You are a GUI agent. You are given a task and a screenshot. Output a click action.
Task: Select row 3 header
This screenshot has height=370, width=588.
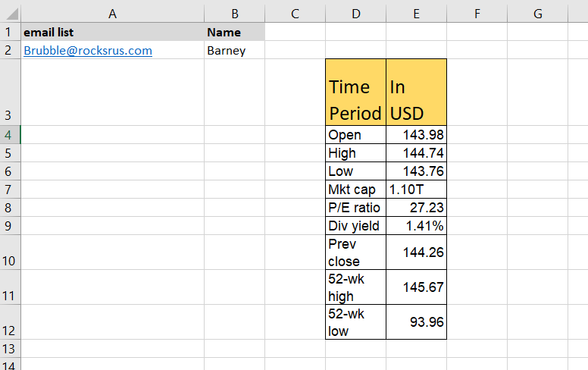pyautogui.click(x=10, y=92)
